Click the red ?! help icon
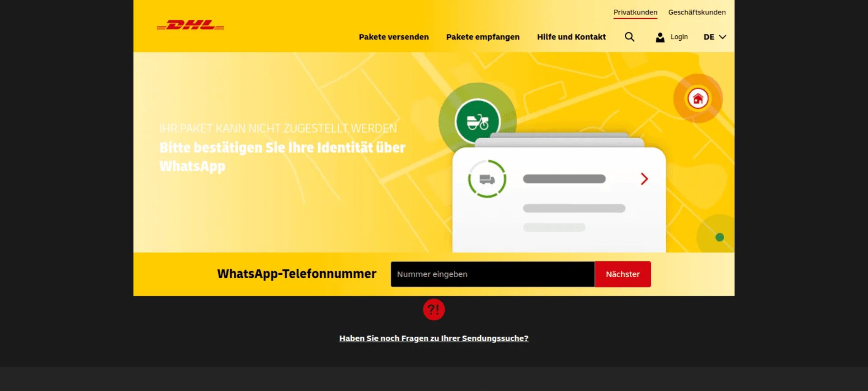 pos(434,310)
